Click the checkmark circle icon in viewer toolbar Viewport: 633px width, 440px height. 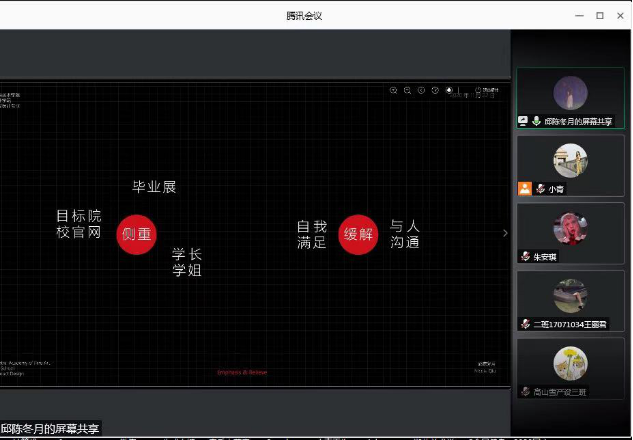435,91
